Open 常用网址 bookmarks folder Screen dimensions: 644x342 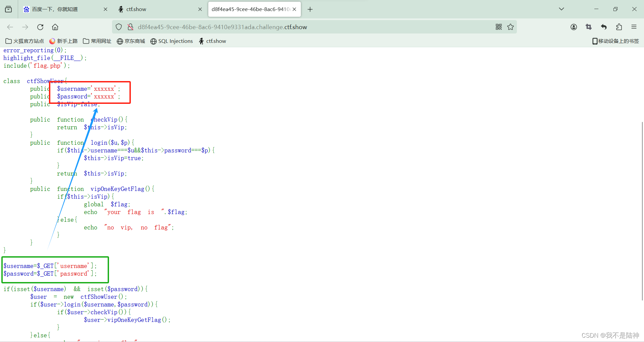pyautogui.click(x=97, y=41)
